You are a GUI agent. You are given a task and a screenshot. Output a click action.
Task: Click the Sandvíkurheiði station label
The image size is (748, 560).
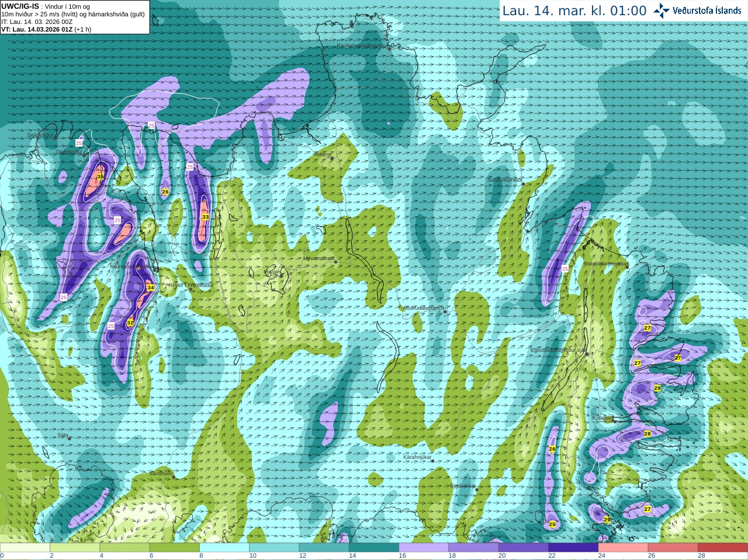coord(505,180)
